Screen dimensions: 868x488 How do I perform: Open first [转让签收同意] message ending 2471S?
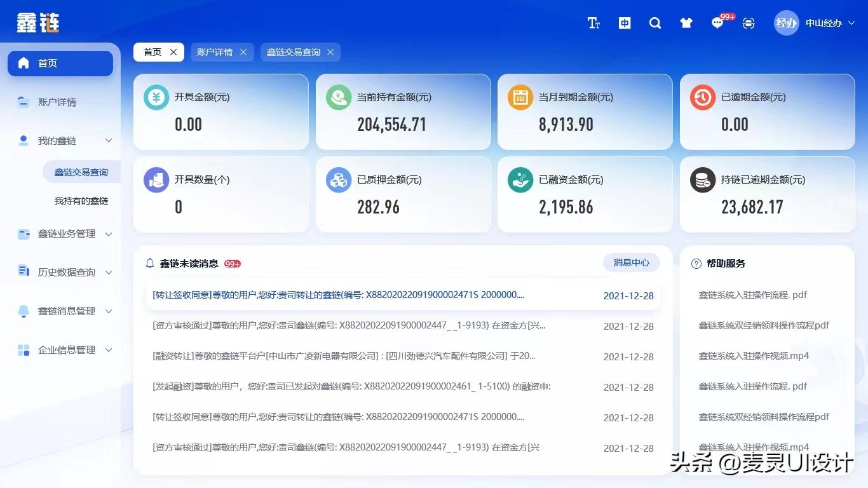point(403,295)
